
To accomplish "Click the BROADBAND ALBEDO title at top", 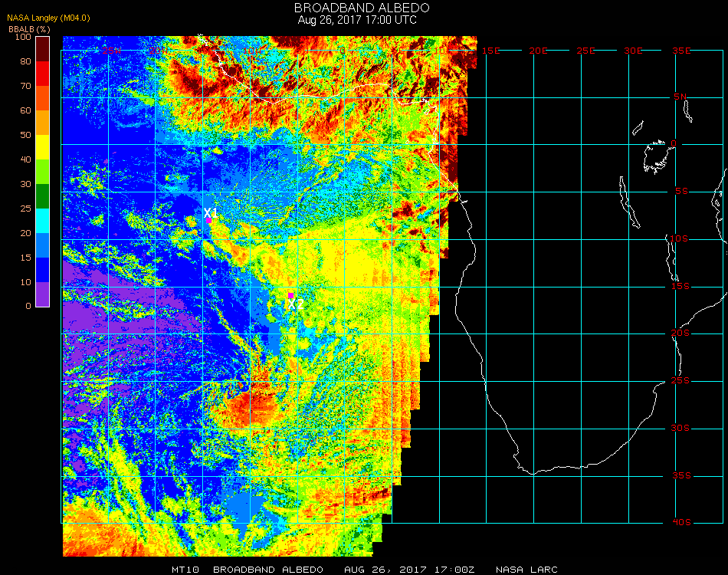I will (x=362, y=8).
